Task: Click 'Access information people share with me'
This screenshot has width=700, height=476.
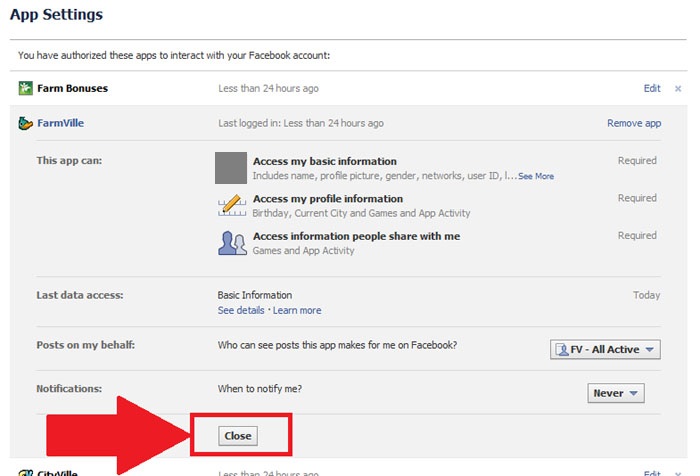Action: pos(356,236)
